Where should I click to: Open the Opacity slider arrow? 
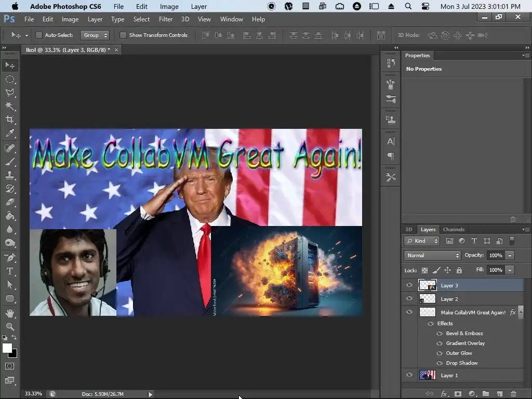(510, 255)
